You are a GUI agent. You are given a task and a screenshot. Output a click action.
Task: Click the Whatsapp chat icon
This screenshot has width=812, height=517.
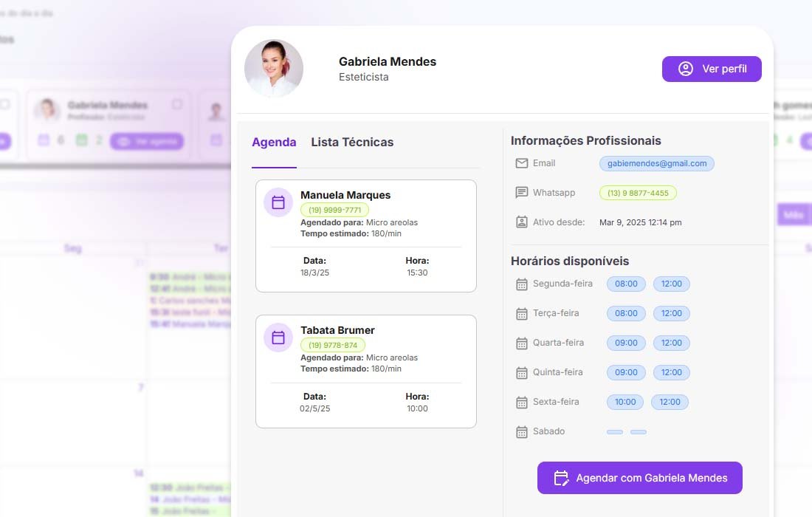tap(521, 193)
